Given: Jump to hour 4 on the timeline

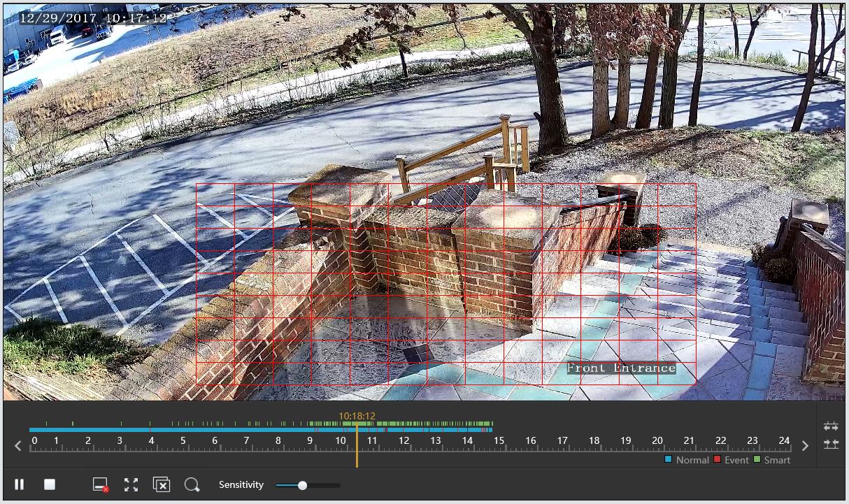Looking at the screenshot, I should pyautogui.click(x=151, y=441).
